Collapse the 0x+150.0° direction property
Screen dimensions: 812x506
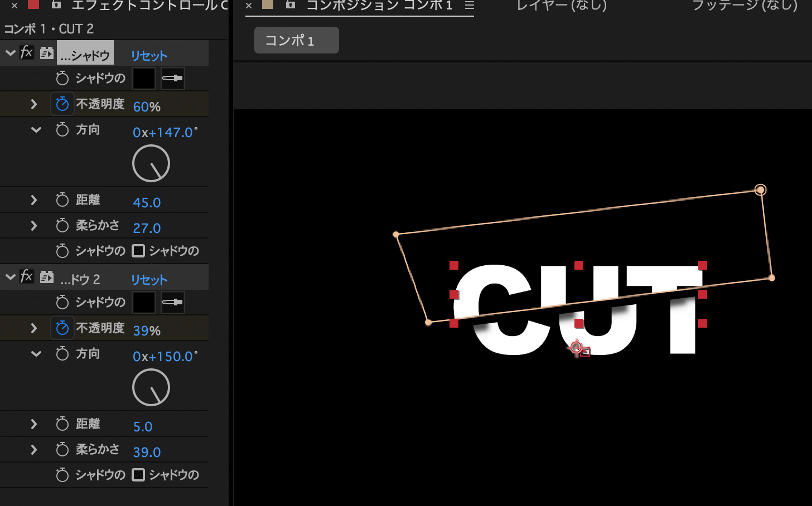tap(36, 354)
